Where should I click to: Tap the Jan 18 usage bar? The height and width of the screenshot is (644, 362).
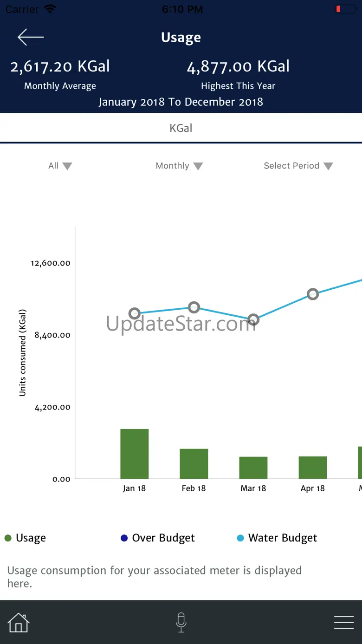pyautogui.click(x=135, y=454)
